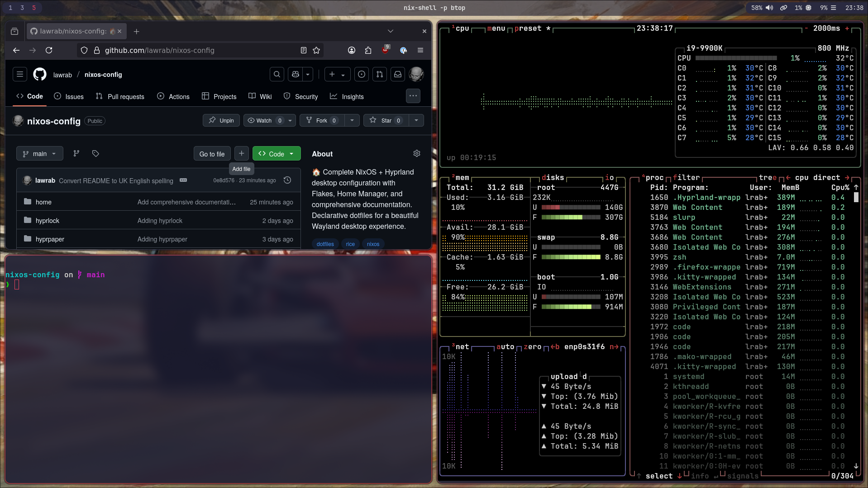Click the repository settings gear in About
The height and width of the screenshot is (488, 868).
(417, 154)
